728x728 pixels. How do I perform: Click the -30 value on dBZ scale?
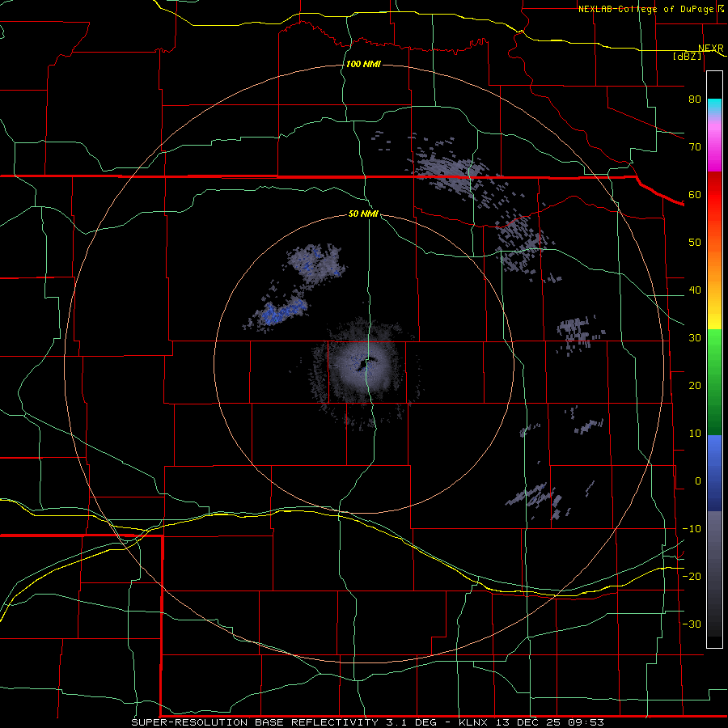692,624
